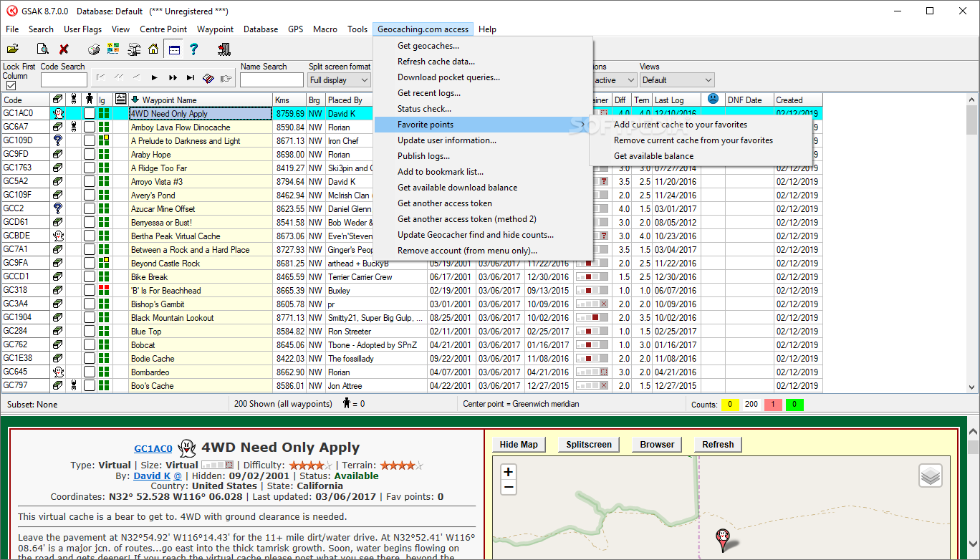Viewport: 980px width, 560px height.
Task: Jump forward with double-arrow navigation button
Action: pos(173,77)
